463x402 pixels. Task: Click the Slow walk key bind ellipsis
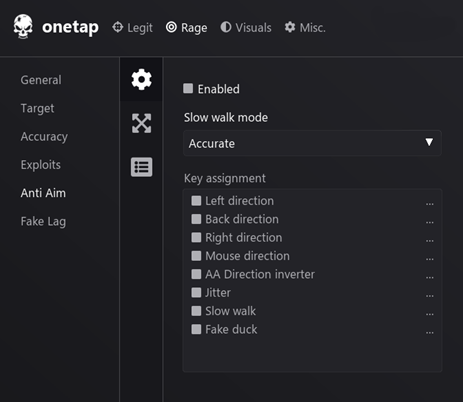[430, 314]
